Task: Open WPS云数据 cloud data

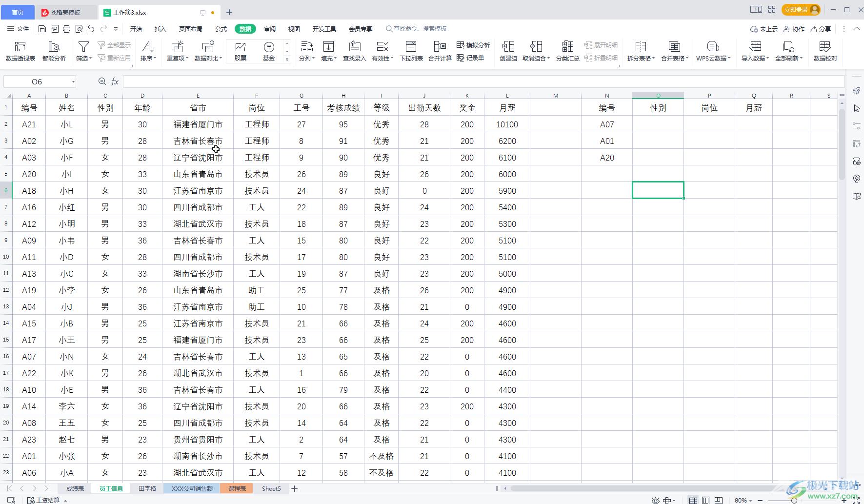Action: 713,51
